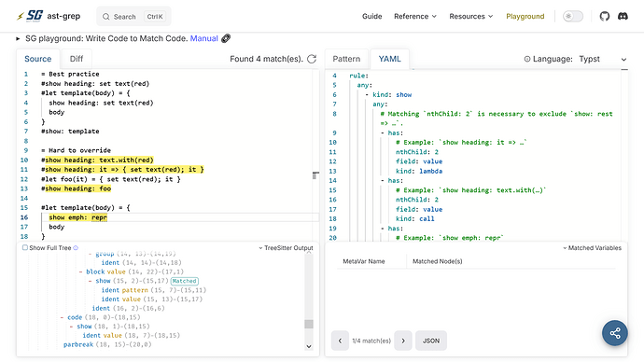This screenshot has height=362, width=644.
Task: Open the Discord icon link
Action: click(x=623, y=17)
